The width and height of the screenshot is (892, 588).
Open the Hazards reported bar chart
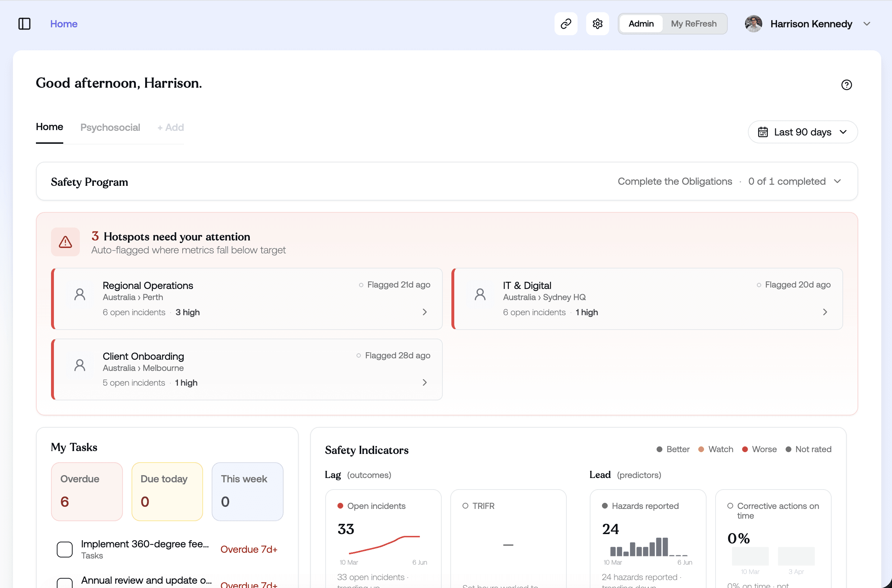[x=649, y=547]
